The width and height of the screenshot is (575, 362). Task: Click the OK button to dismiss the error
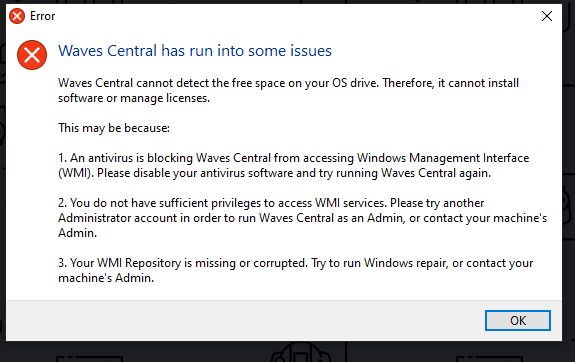point(518,321)
